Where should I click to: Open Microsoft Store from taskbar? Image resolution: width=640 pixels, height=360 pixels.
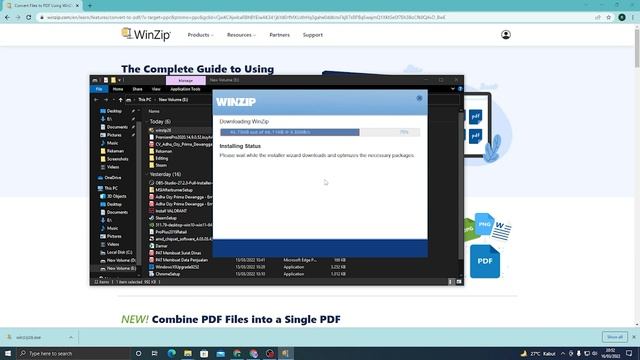tap(204, 353)
